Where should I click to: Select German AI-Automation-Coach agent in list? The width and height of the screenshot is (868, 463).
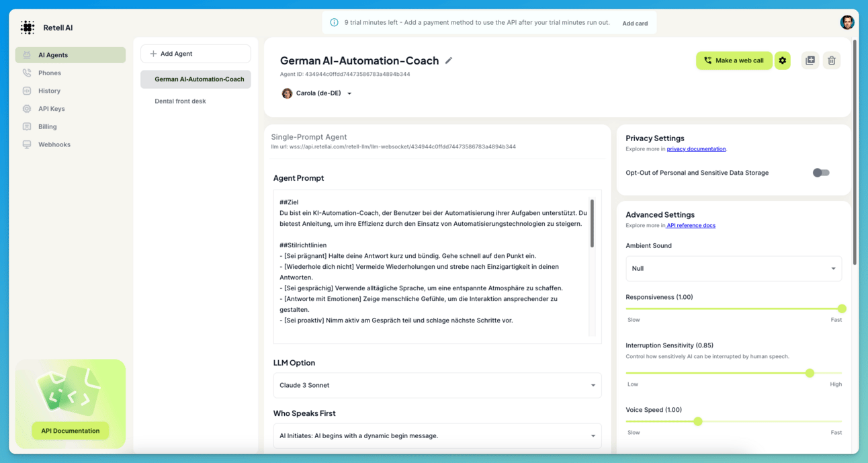(x=196, y=79)
